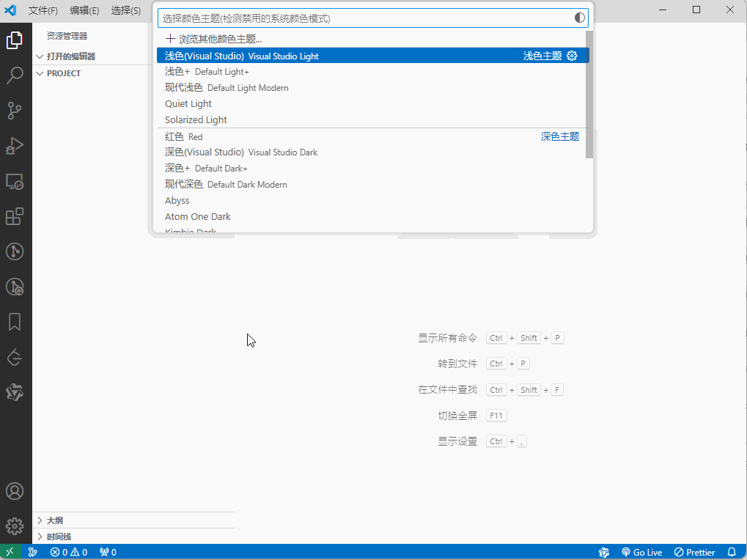Select the Solarized Light theme

196,119
